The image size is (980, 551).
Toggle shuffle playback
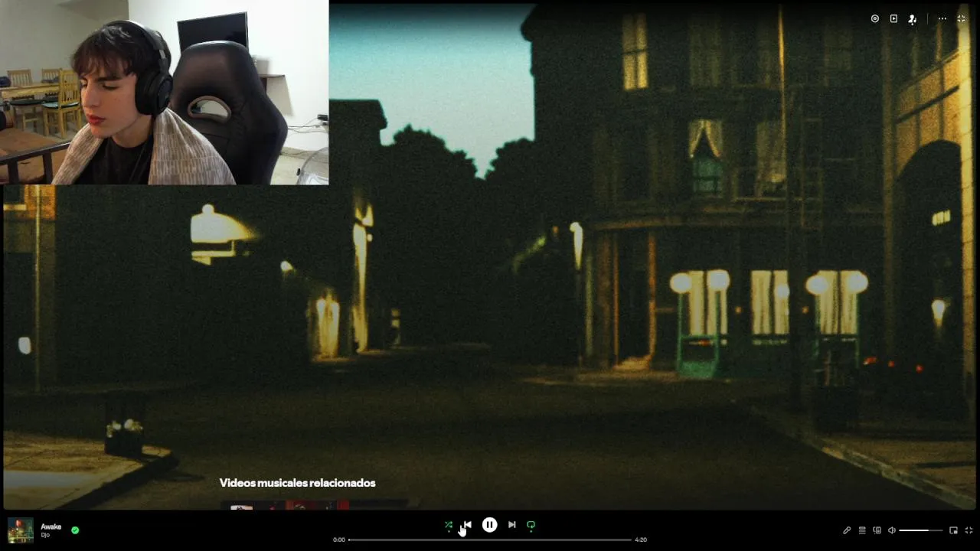(449, 525)
